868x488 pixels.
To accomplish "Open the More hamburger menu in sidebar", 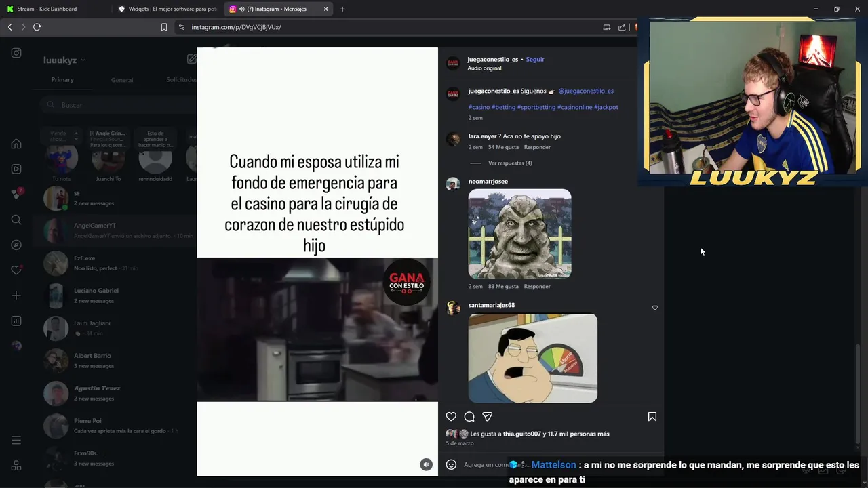I will coord(16,441).
